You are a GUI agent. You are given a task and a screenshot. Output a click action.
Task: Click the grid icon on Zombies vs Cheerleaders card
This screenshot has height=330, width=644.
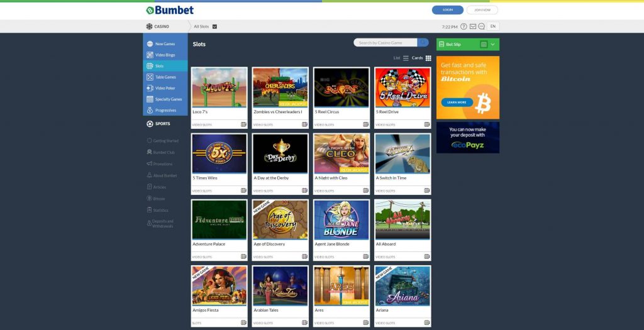click(305, 124)
